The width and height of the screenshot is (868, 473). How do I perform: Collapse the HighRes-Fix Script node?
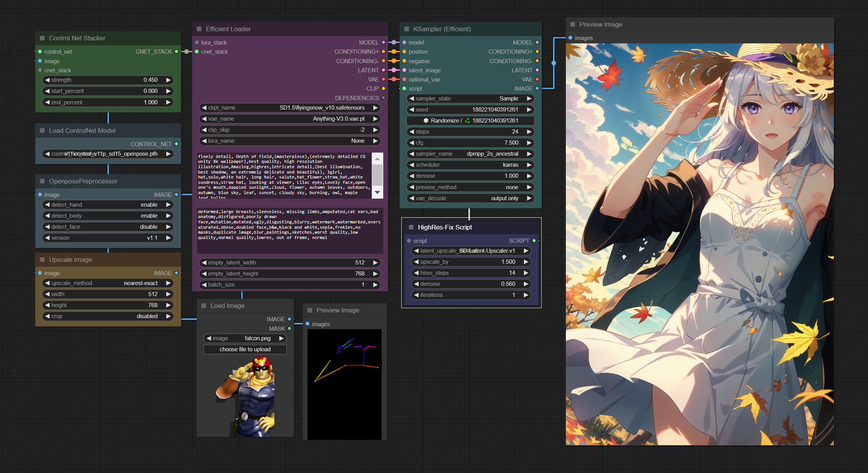point(411,227)
